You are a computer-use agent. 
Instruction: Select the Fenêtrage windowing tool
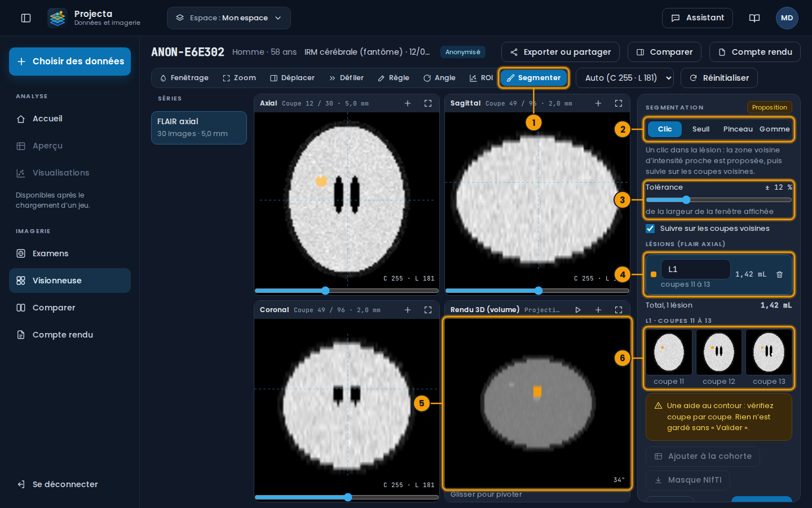(x=184, y=78)
